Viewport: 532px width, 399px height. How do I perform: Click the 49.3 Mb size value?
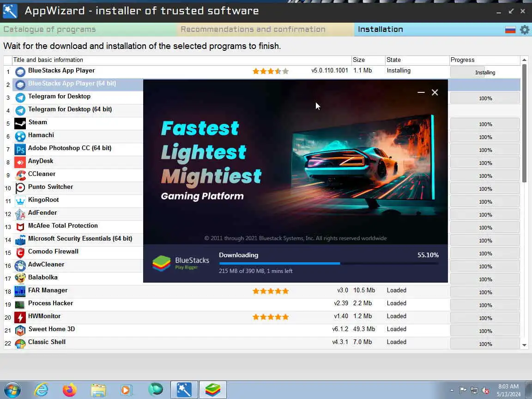[364, 329]
